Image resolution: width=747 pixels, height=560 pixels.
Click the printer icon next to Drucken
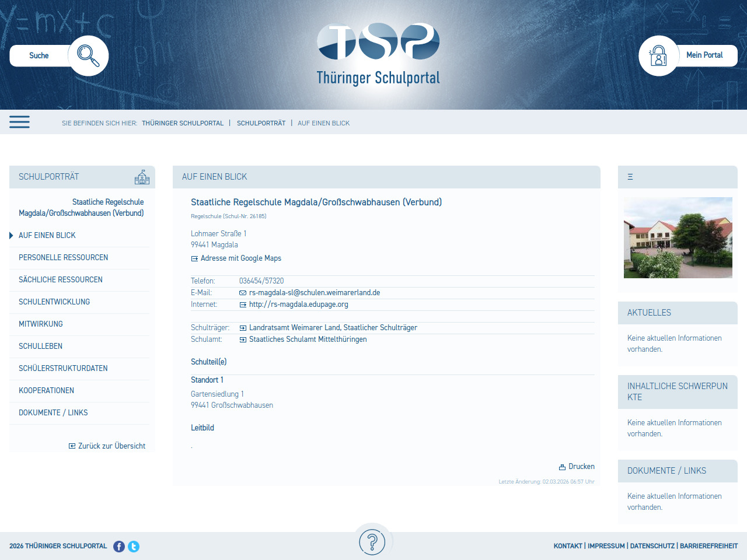pos(562,467)
